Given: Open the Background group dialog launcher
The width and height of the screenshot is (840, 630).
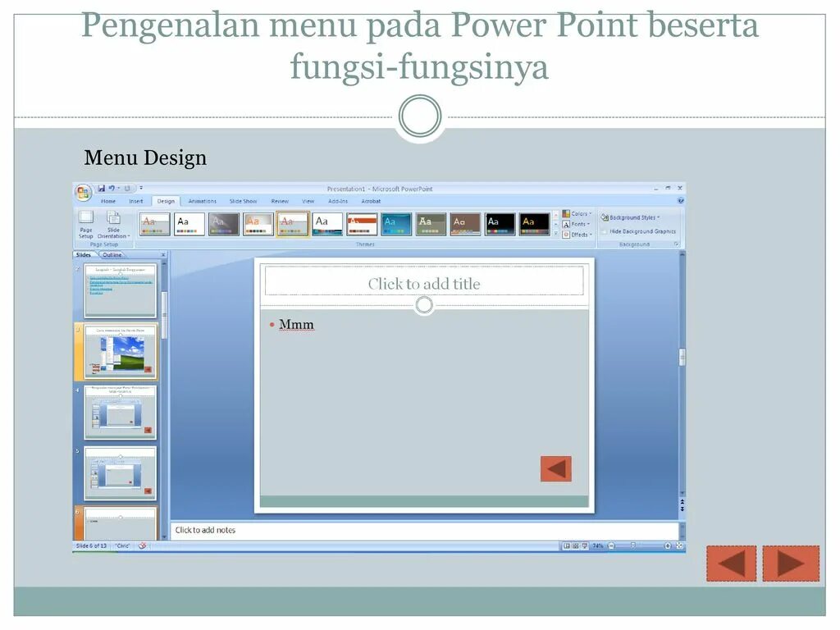Looking at the screenshot, I should click(676, 244).
